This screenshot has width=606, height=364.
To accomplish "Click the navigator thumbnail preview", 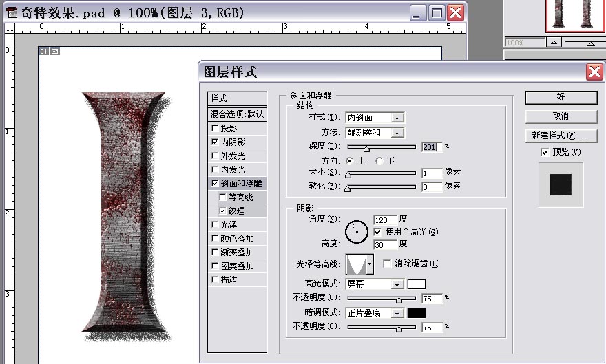I will click(576, 15).
